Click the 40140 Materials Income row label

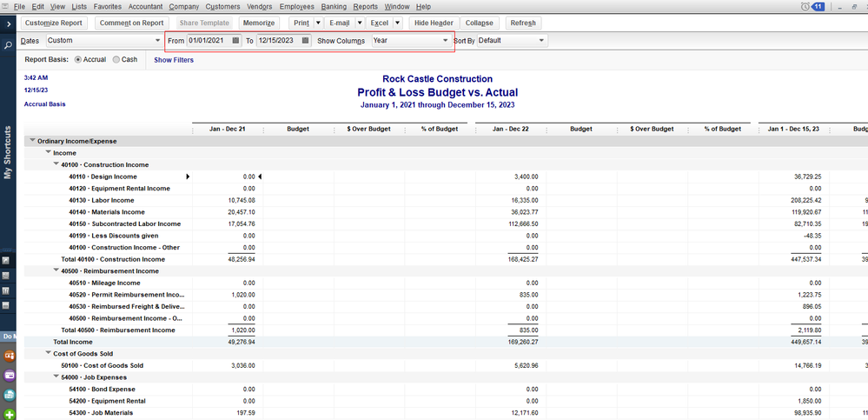pyautogui.click(x=107, y=212)
